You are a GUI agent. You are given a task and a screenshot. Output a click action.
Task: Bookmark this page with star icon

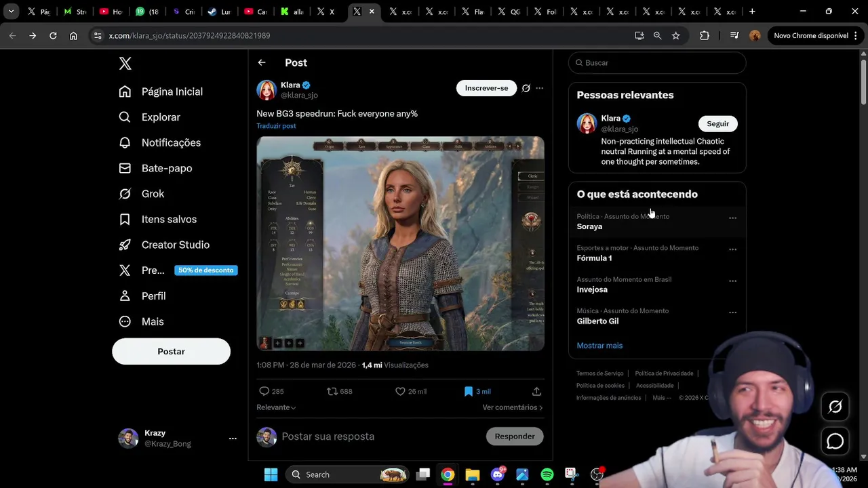coord(675,36)
